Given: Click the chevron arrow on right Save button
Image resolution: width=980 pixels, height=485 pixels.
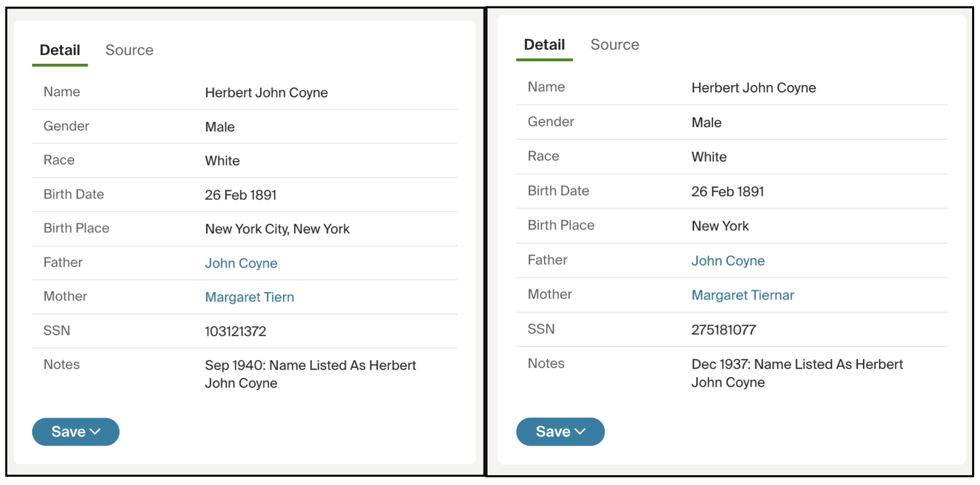Looking at the screenshot, I should click(x=580, y=432).
